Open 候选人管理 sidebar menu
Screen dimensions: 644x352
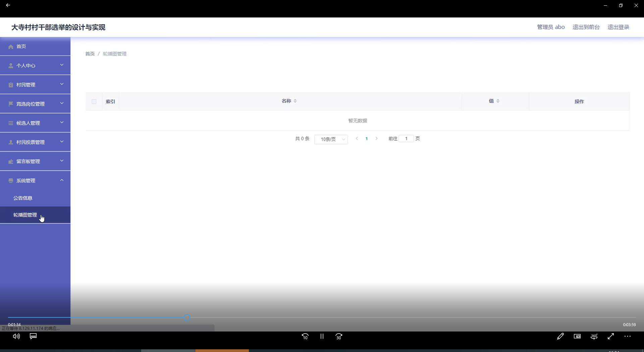(x=35, y=123)
